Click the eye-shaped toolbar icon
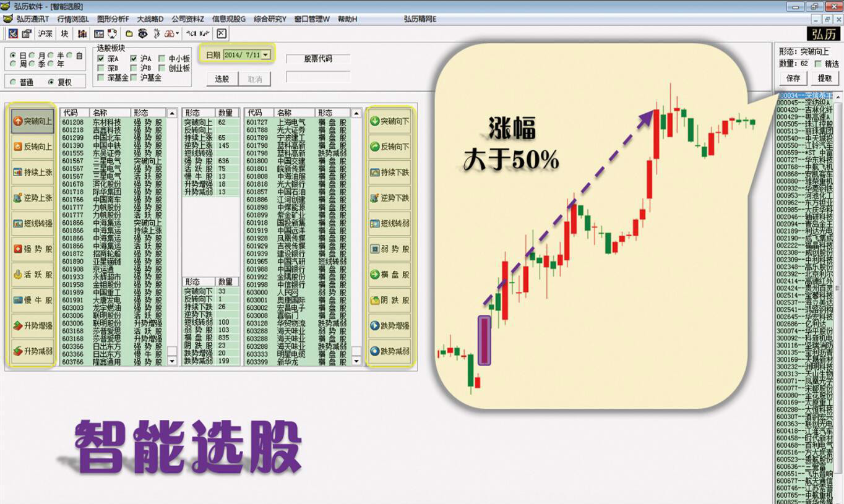 [142, 33]
